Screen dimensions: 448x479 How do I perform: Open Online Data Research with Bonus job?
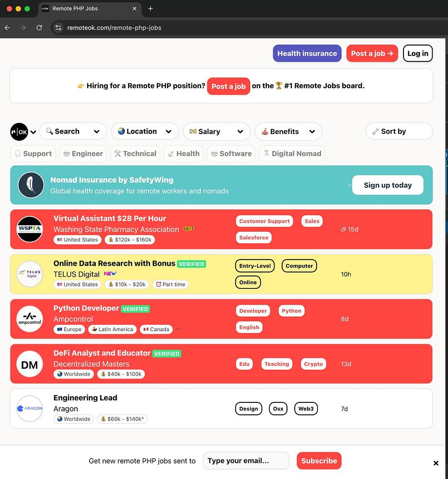click(x=115, y=263)
